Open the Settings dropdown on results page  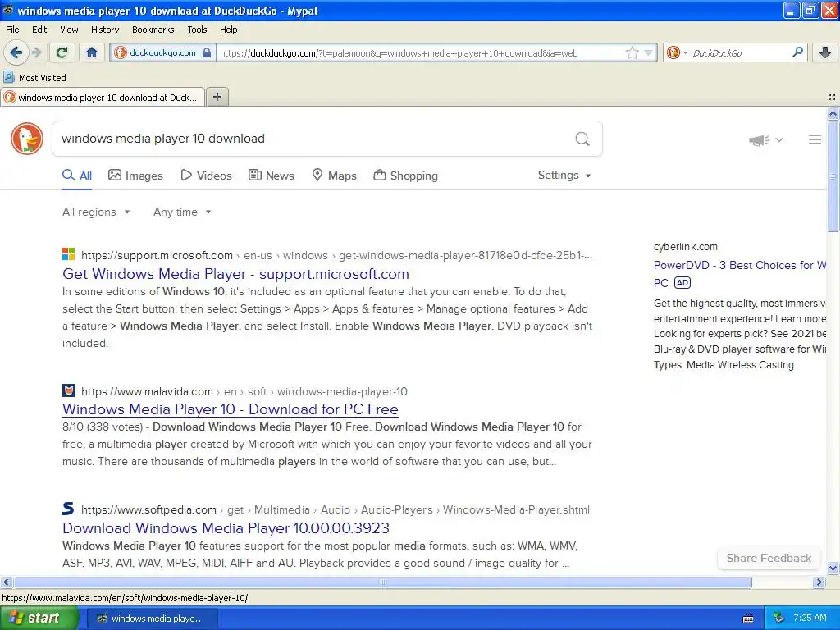(564, 176)
